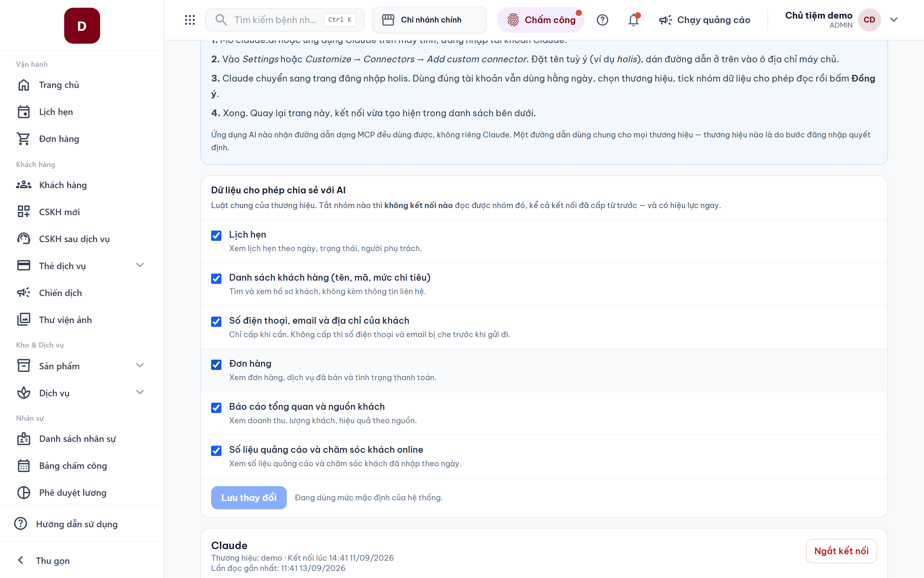Expand the Sản phẩm submenu chevron
This screenshot has height=578, width=924.
(x=140, y=365)
